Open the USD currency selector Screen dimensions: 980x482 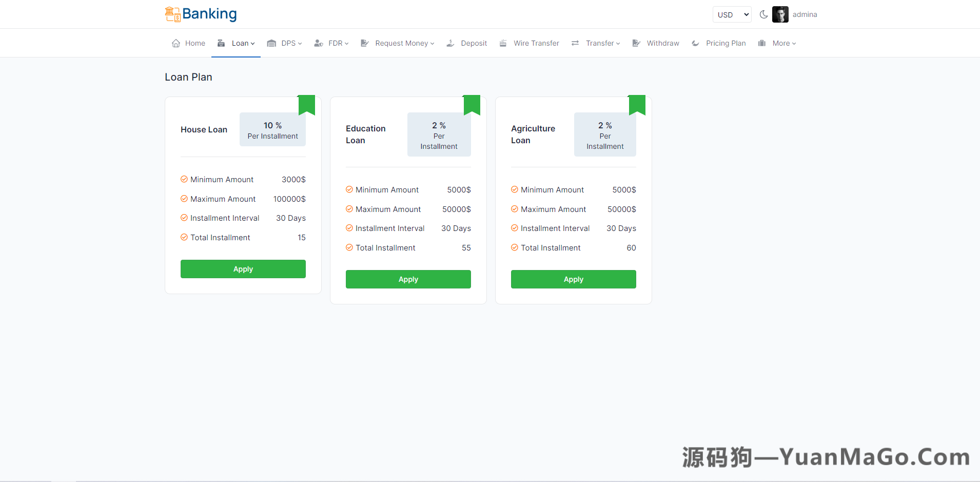(731, 14)
